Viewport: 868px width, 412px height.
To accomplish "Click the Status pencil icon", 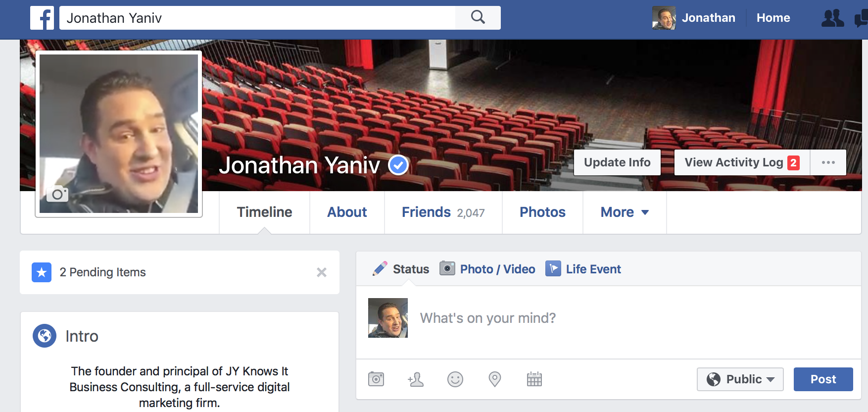I will coord(380,268).
